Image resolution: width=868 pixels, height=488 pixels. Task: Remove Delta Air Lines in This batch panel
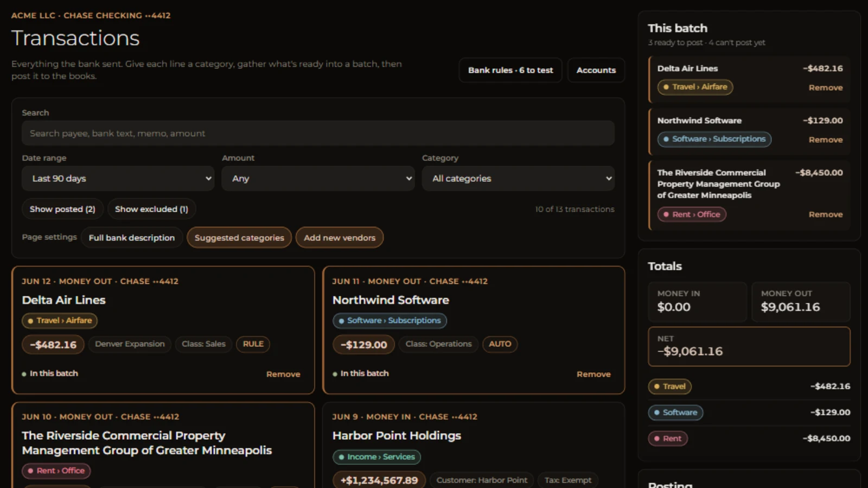826,87
